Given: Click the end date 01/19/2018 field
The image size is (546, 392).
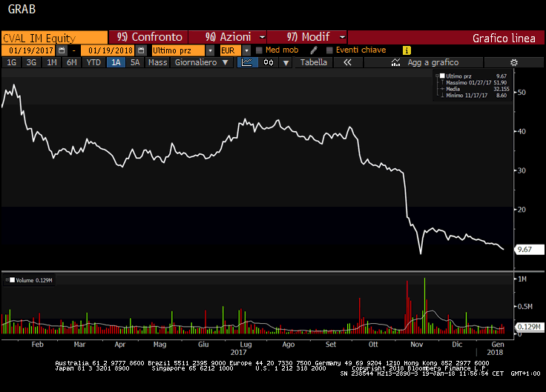Looking at the screenshot, I should pyautogui.click(x=108, y=50).
